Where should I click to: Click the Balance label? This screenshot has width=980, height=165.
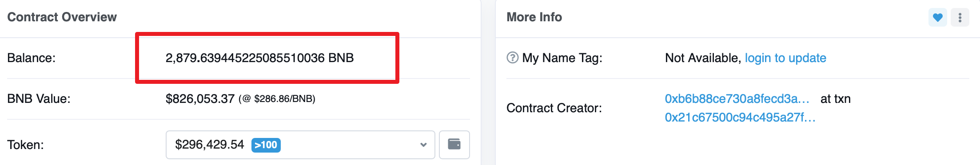coord(32,58)
